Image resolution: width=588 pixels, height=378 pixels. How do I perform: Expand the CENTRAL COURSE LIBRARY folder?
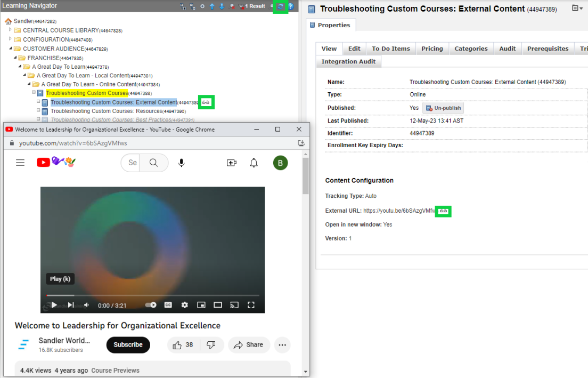pyautogui.click(x=10, y=30)
